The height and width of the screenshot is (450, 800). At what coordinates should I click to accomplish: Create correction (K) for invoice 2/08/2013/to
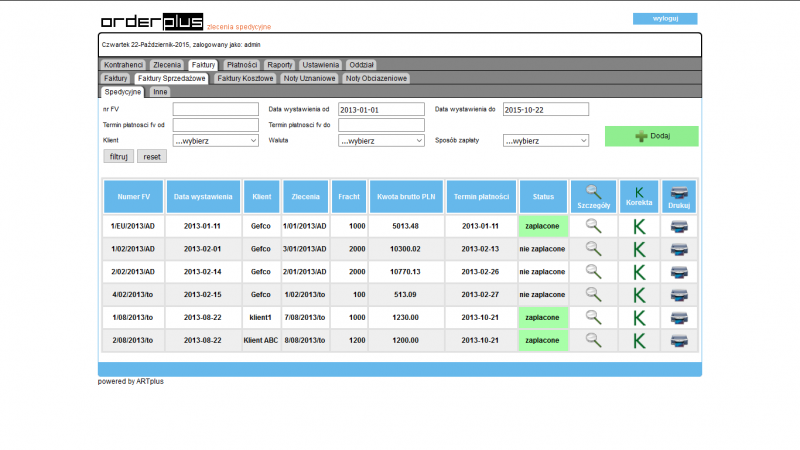click(x=639, y=341)
